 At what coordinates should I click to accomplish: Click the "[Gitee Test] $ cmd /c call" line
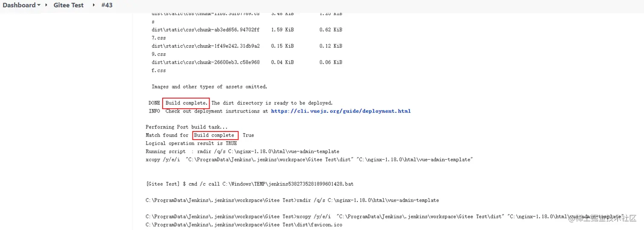[x=250, y=184]
